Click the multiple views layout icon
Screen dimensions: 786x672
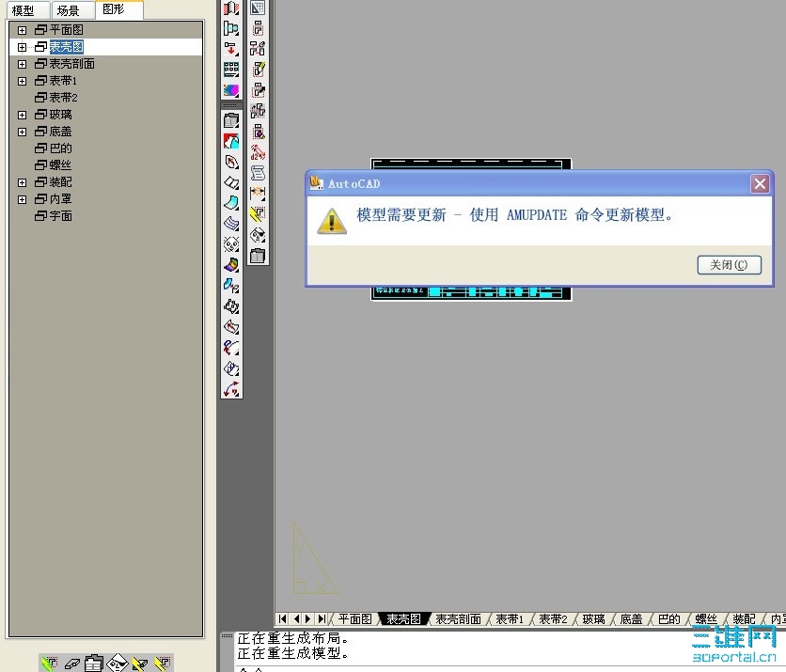258,49
